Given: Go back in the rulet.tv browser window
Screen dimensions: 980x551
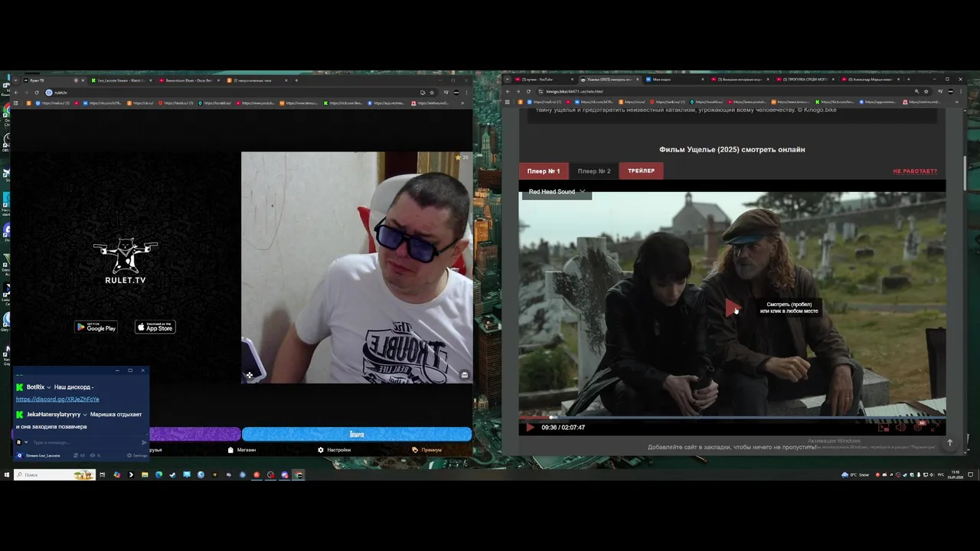Looking at the screenshot, I should [x=15, y=93].
